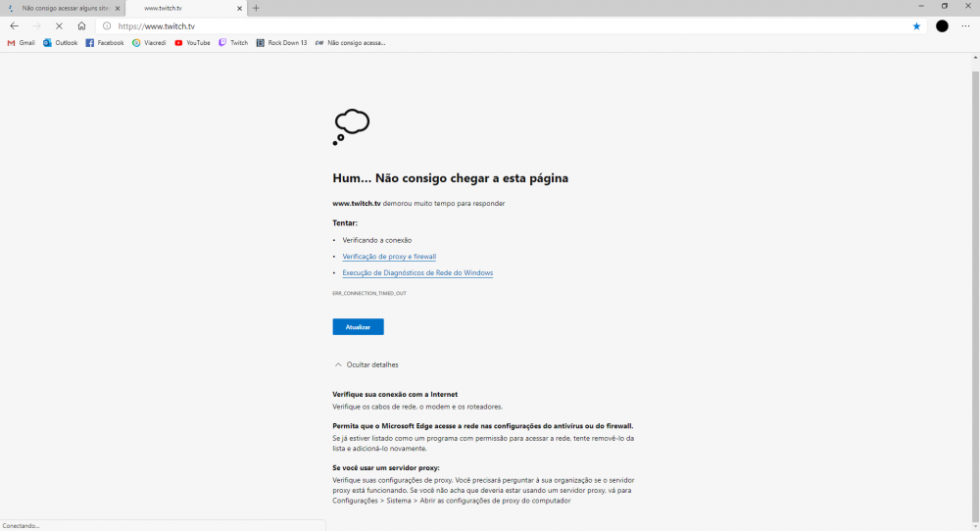Open the profile avatar menu
Viewport: 980px width, 531px height.
pyautogui.click(x=942, y=26)
